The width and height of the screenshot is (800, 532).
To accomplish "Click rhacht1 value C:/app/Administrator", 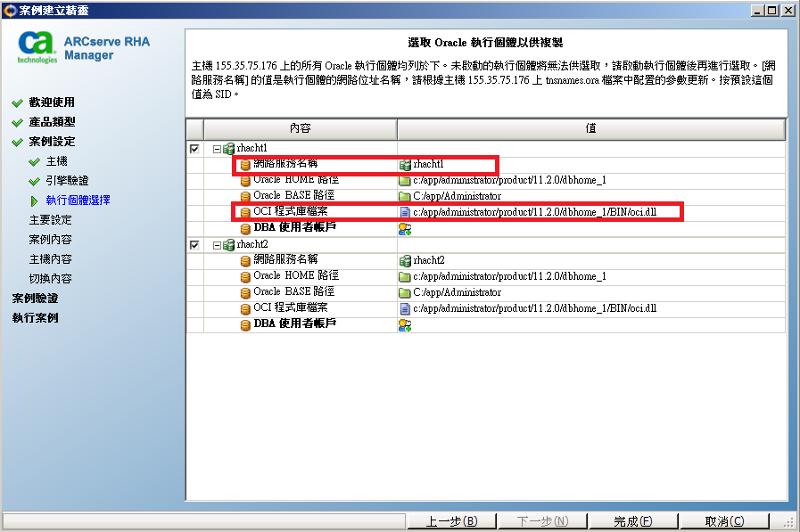I will click(x=458, y=196).
